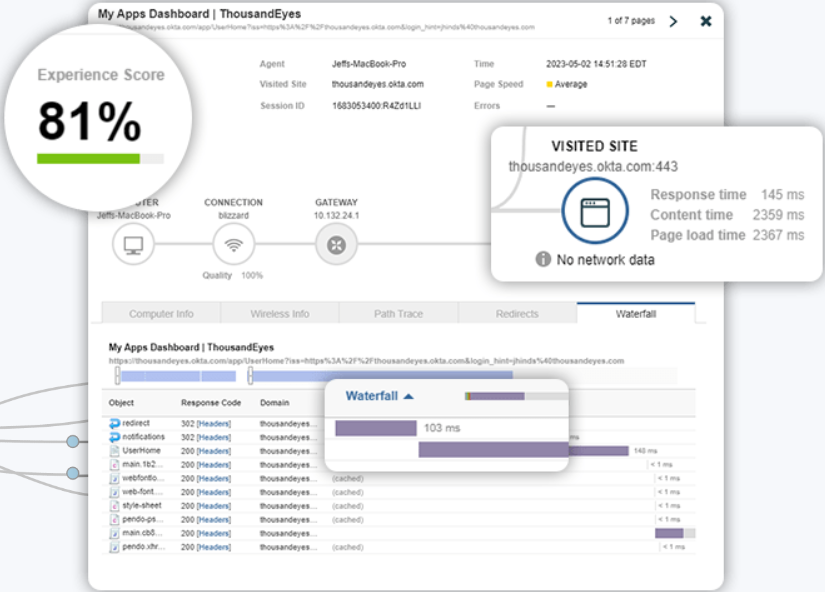Go to the next page arrow
825x592 pixels.
673,22
